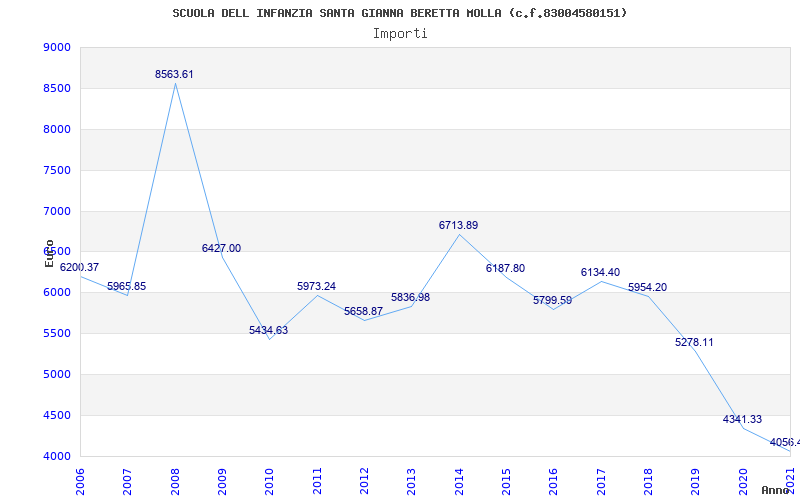Click the Euro y-axis title
This screenshot has height=500, width=800.
(49, 253)
